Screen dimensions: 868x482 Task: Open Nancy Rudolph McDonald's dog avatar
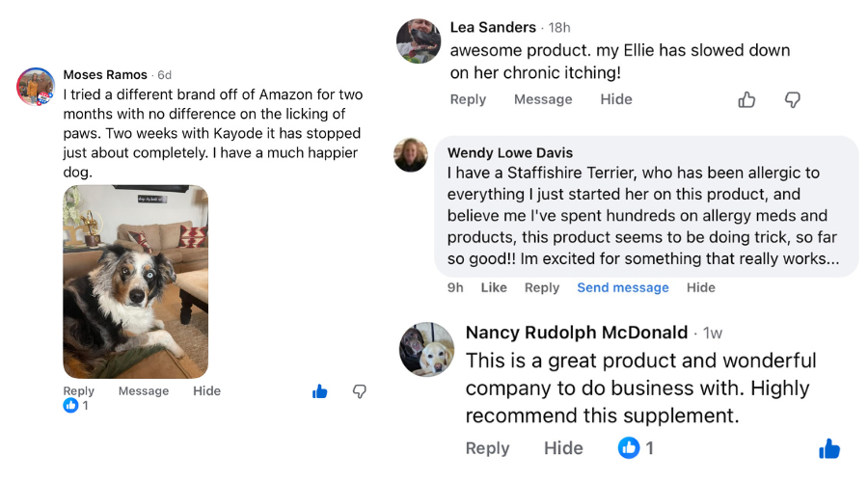[x=427, y=349]
